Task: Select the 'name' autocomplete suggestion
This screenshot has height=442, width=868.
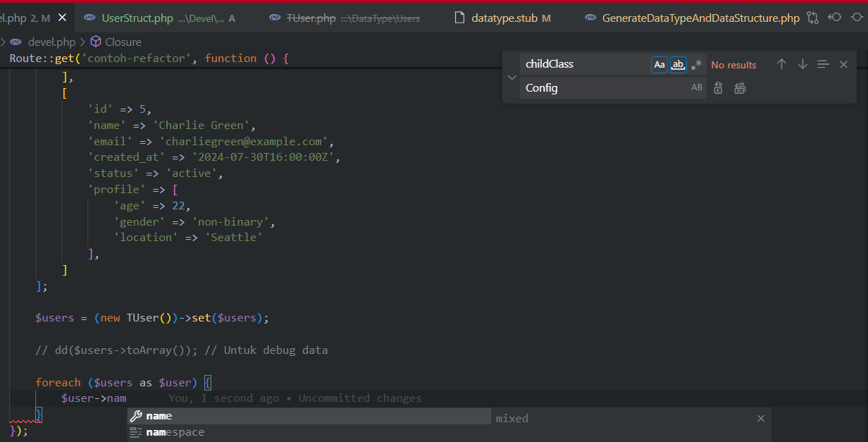Action: point(159,417)
